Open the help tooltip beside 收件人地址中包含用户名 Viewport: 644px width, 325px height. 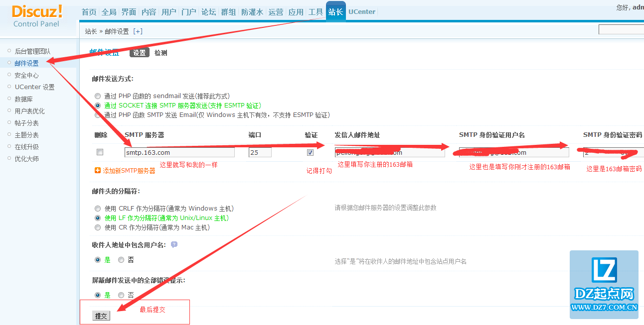point(173,244)
